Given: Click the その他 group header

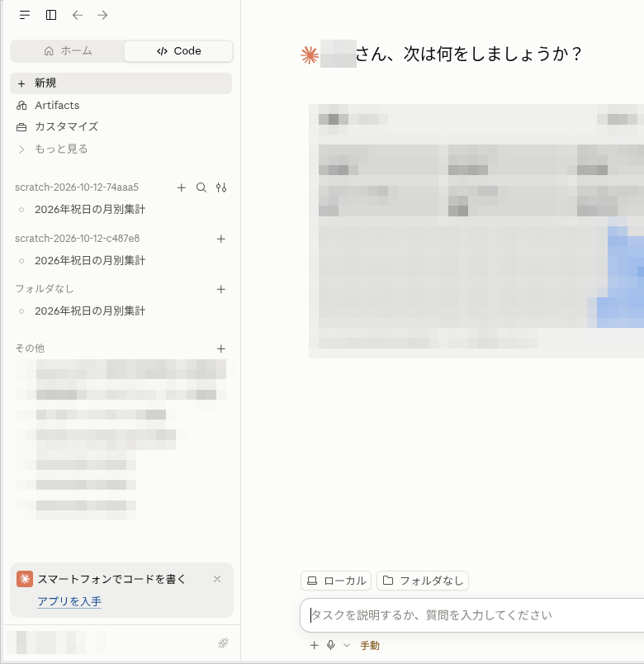Looking at the screenshot, I should (x=30, y=348).
